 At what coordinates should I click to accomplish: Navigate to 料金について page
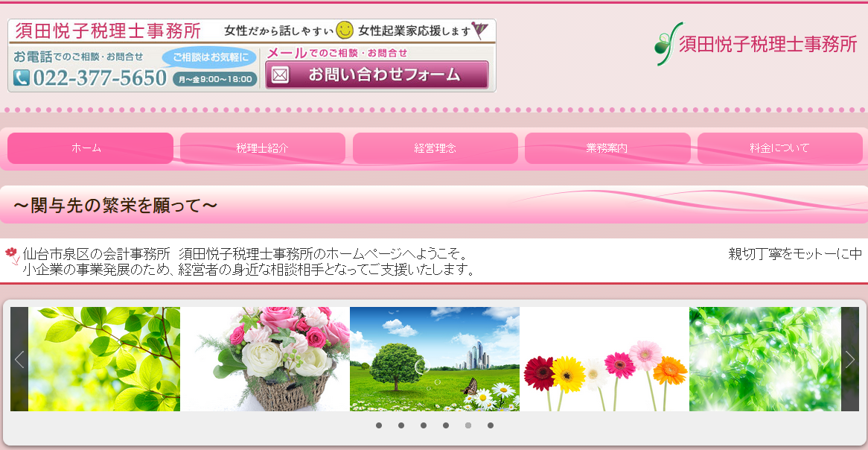[779, 148]
